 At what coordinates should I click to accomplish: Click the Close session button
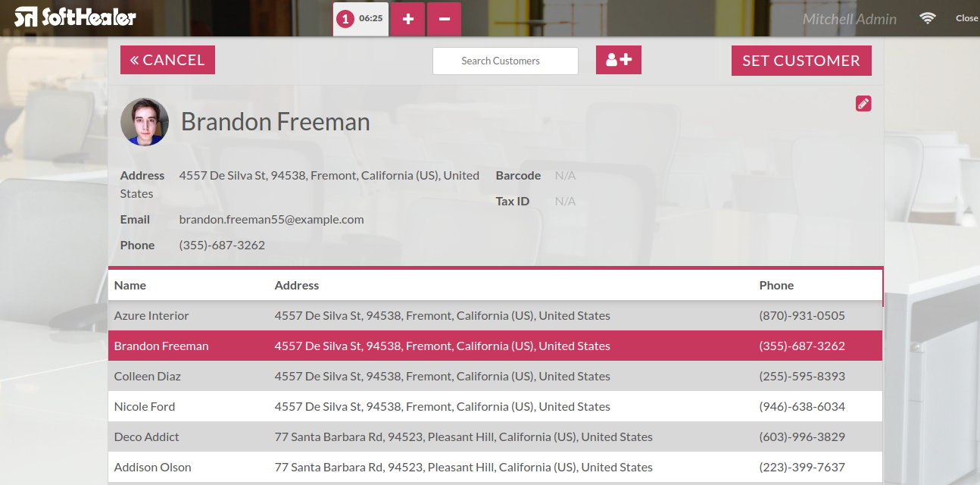[x=966, y=18]
